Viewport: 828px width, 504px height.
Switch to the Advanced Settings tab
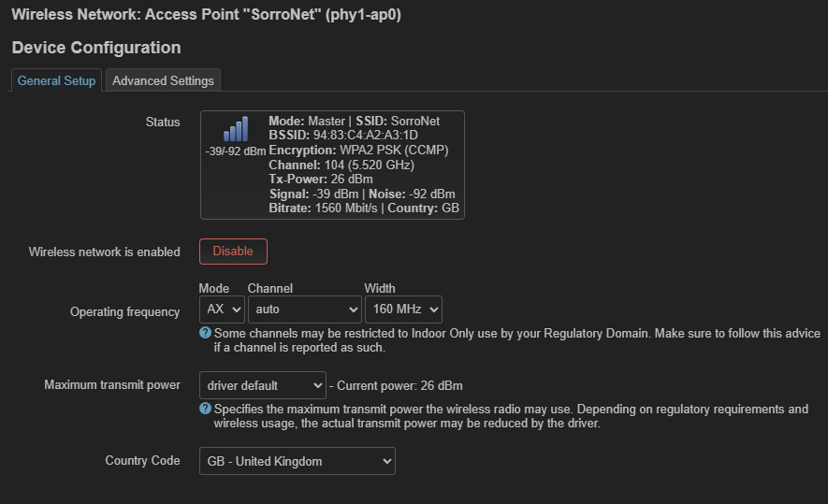click(163, 80)
